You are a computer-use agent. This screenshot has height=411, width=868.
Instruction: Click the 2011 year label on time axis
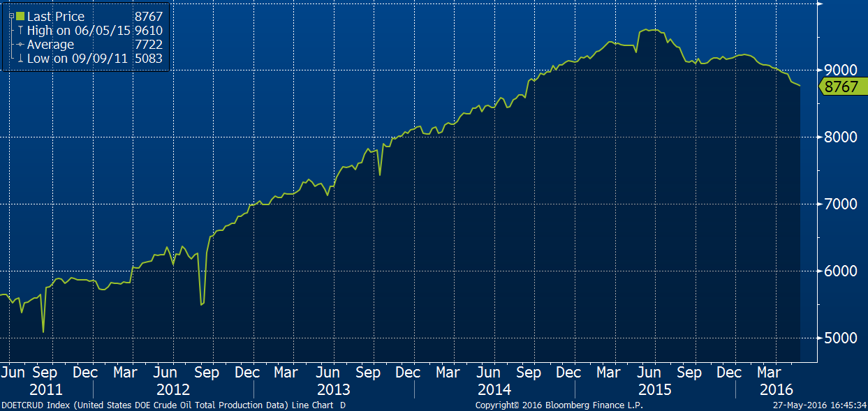click(45, 389)
